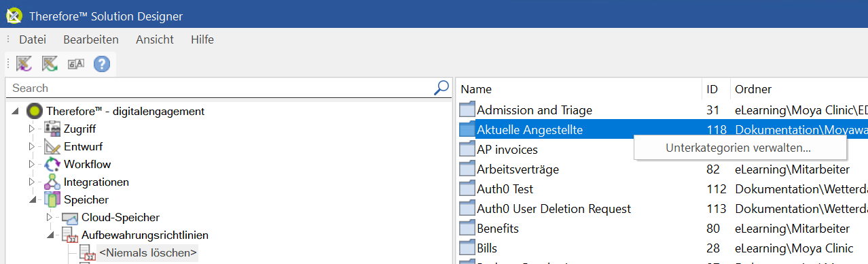Click the Speicher node icon
868x264 pixels.
pyautogui.click(x=52, y=199)
